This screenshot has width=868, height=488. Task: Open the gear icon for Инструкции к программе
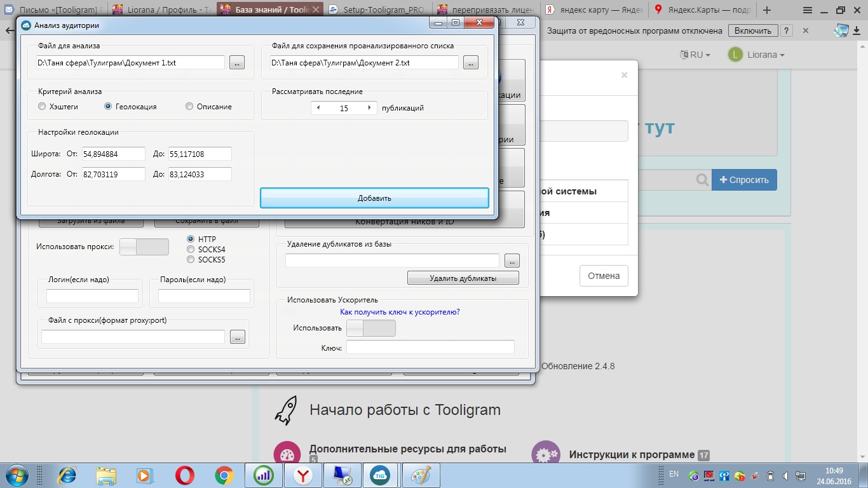click(x=546, y=454)
